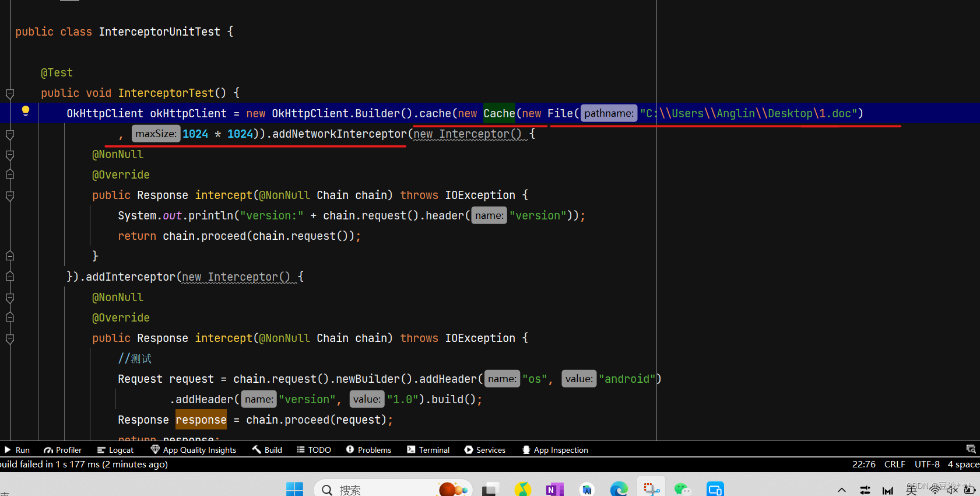Click the maxSize: parameter hint
Screen dimensions: 980x496
156,134
